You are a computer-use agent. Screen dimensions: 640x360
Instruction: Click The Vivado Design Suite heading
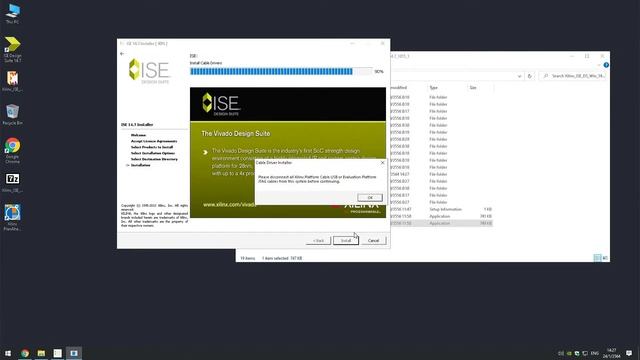(x=236, y=133)
